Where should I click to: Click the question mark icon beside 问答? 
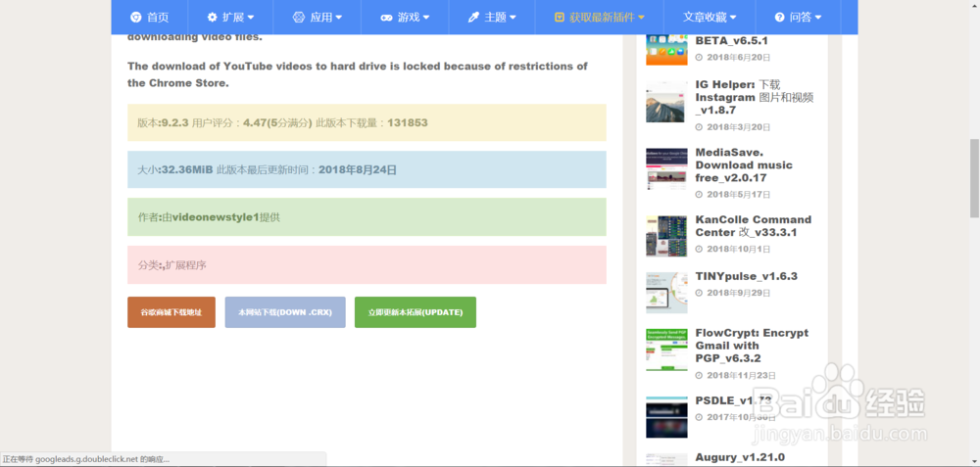tap(779, 18)
